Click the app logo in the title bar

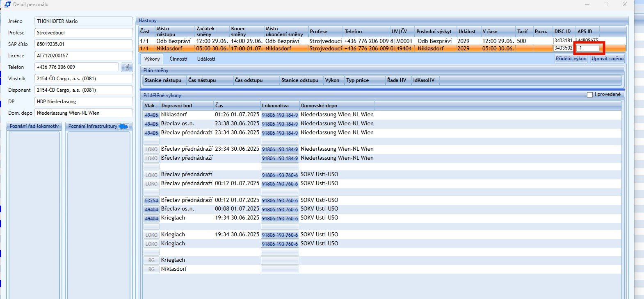coord(7,4)
